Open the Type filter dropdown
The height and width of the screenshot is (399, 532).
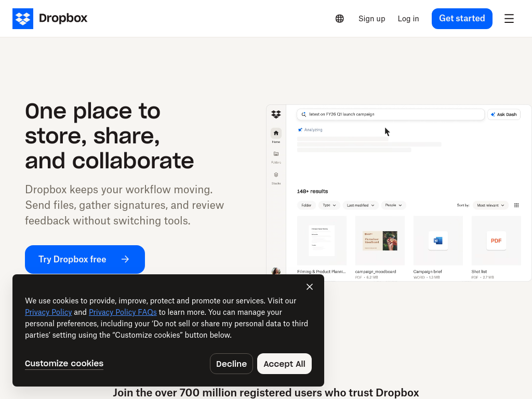[329, 205]
